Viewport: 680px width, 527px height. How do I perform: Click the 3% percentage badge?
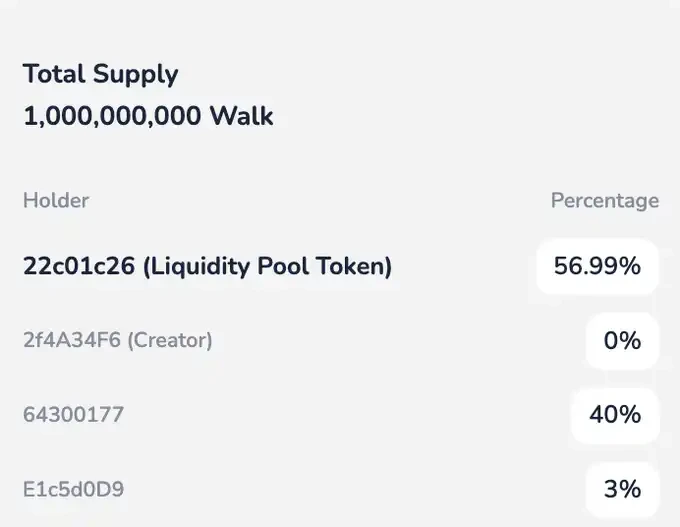(x=621, y=489)
